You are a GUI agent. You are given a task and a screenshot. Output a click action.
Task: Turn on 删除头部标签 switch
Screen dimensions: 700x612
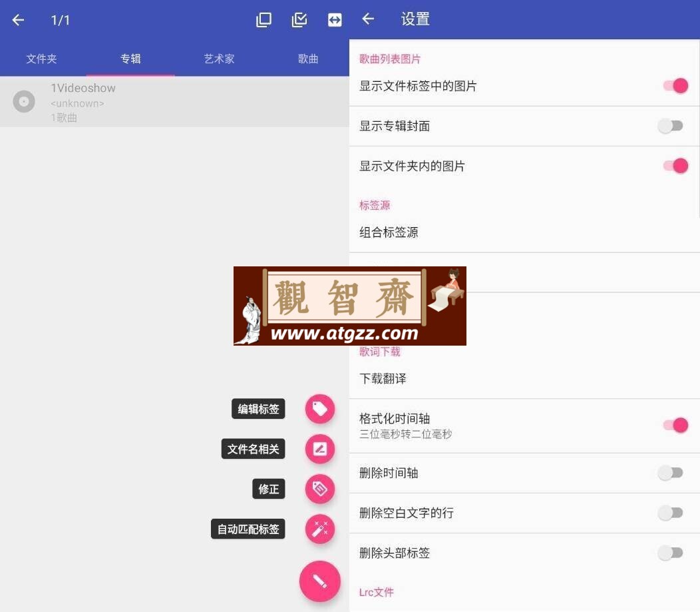pyautogui.click(x=670, y=553)
